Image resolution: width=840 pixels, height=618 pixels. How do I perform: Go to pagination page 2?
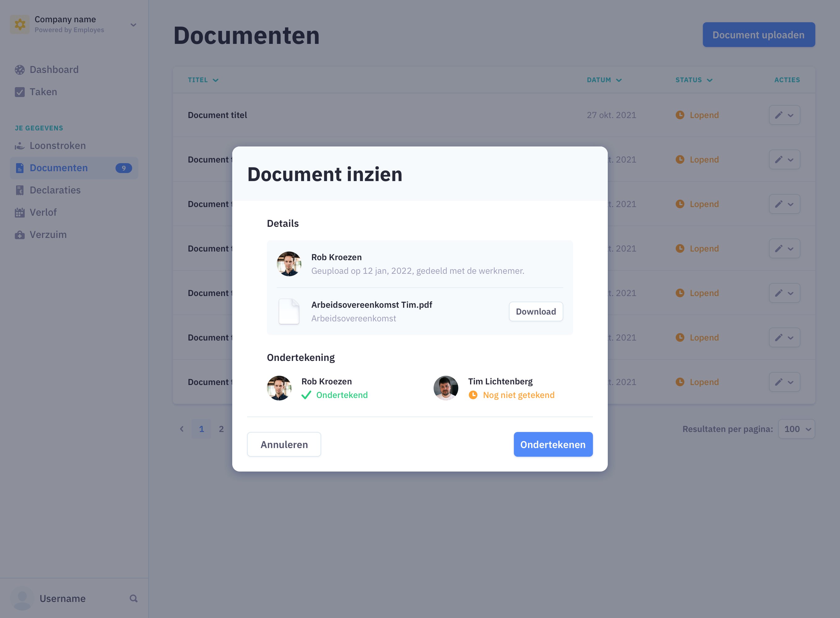coord(221,429)
